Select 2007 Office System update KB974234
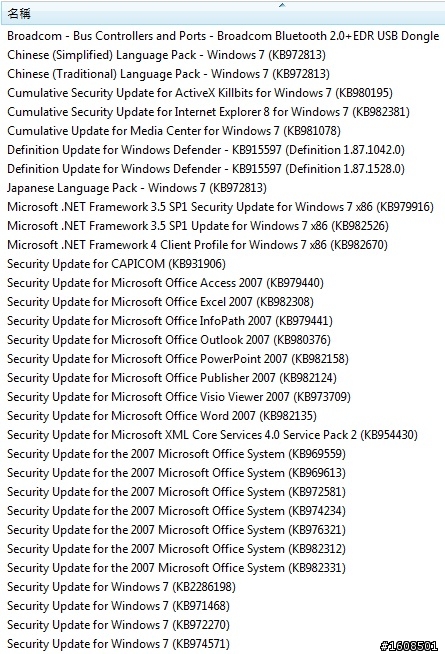 (x=176, y=511)
